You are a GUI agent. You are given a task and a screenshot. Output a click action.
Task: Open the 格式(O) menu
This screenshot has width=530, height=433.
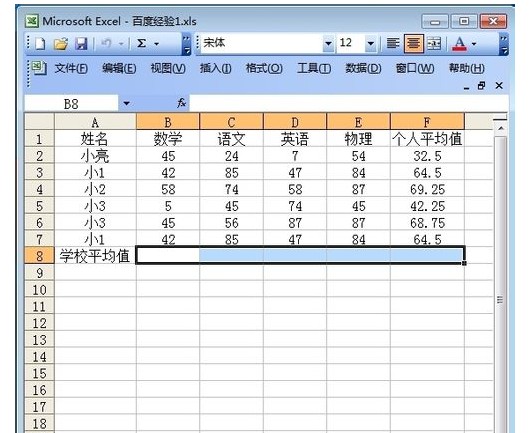(264, 69)
